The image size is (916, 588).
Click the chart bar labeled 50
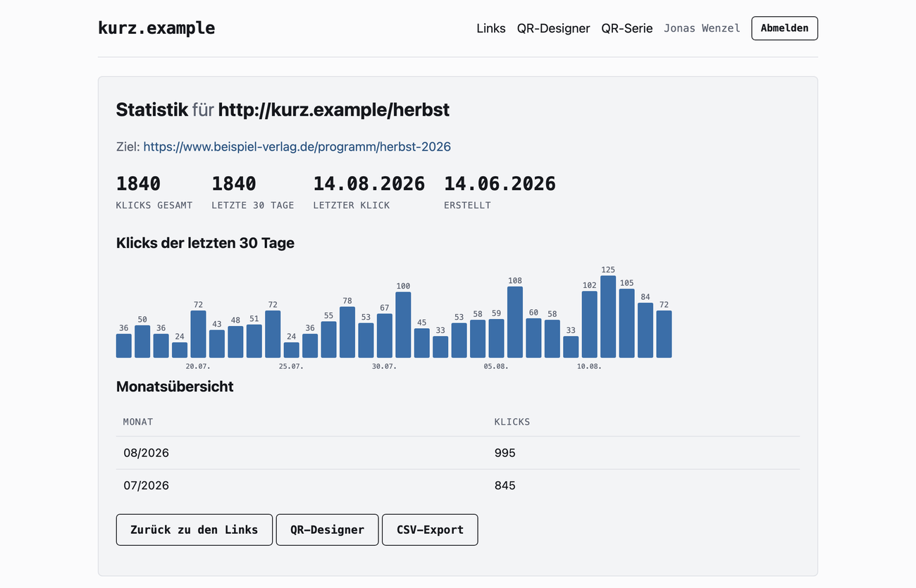tap(142, 342)
